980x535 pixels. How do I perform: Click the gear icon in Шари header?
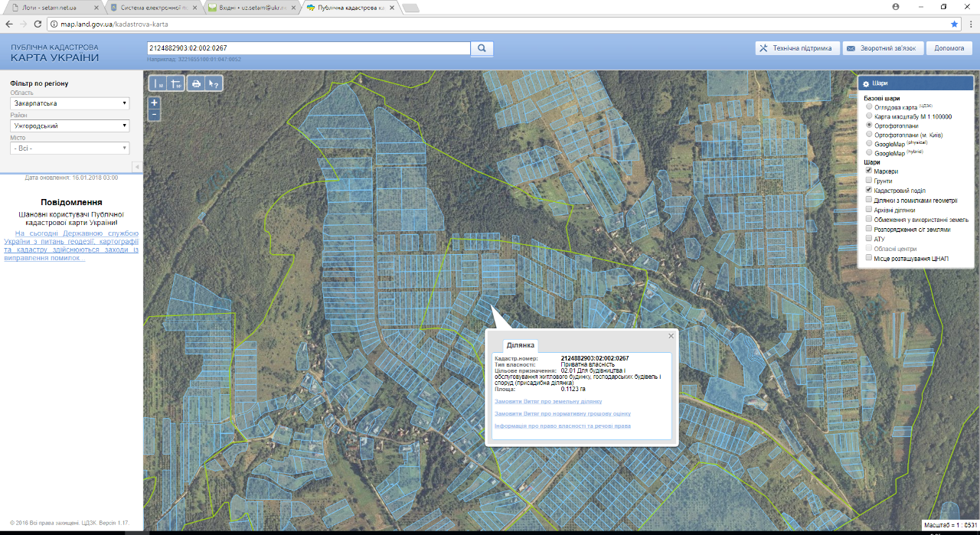coord(866,83)
